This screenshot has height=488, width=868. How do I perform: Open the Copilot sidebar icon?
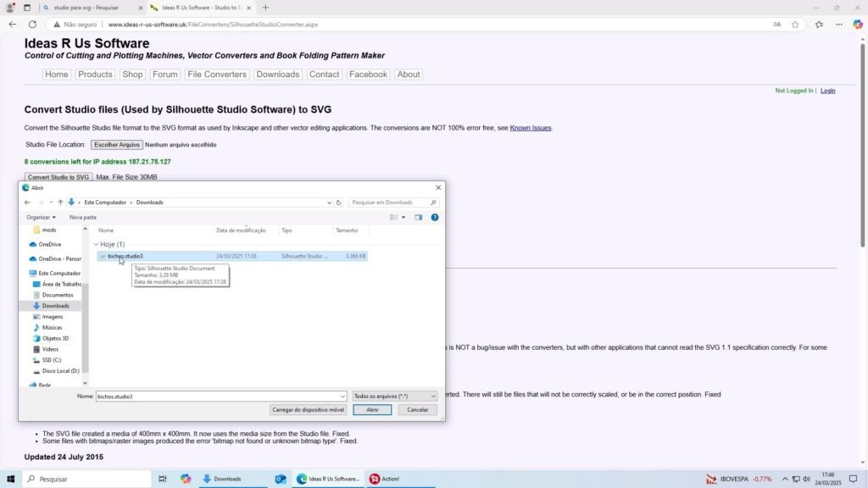858,25
